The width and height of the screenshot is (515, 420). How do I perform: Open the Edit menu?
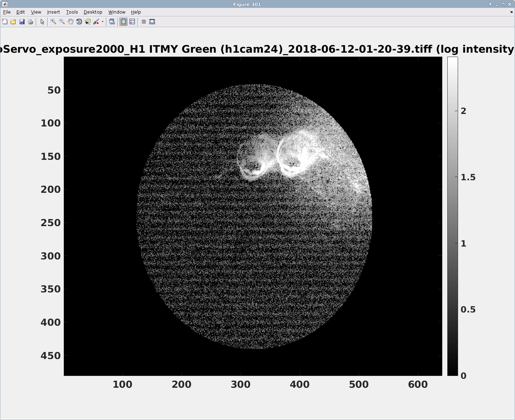[20, 12]
